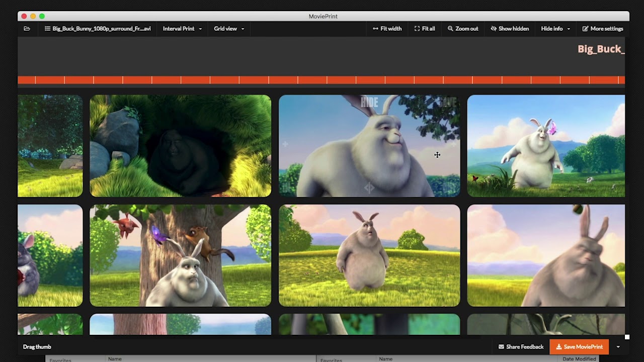Select the bunny standing in meadow thumbnail
This screenshot has height=362, width=644.
(369, 255)
